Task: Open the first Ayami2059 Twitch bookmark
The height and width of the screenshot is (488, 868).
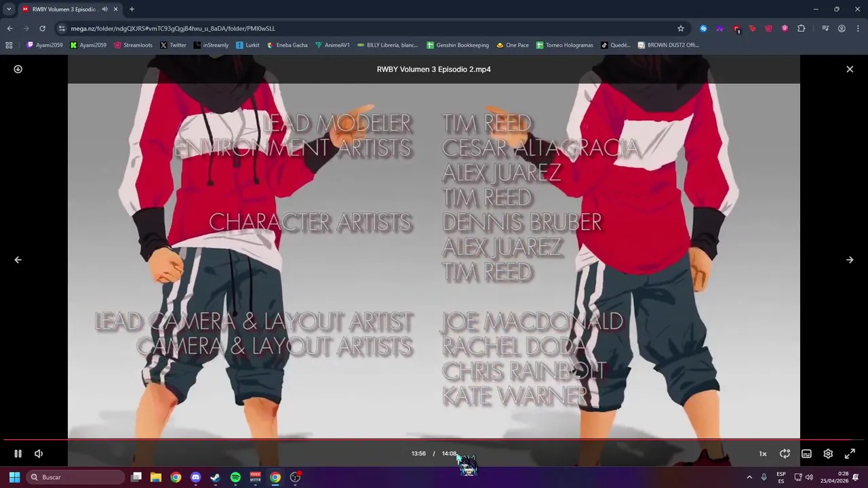Action: pos(44,45)
